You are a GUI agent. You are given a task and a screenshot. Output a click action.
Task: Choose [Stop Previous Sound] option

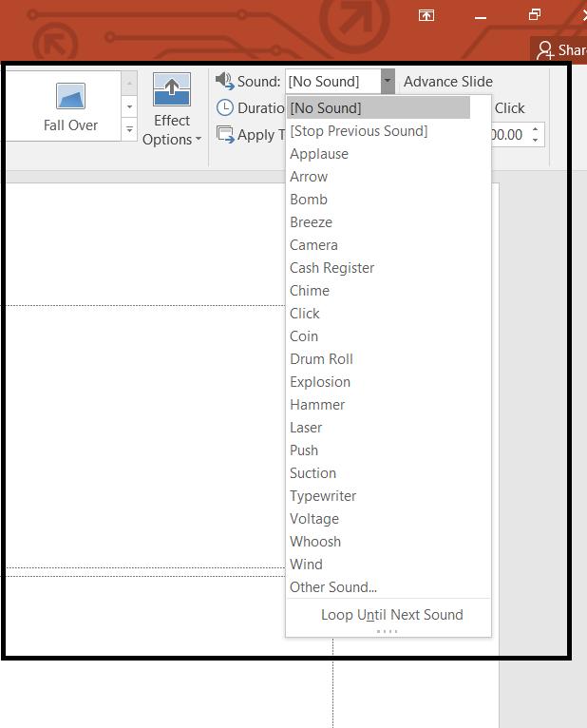(388, 131)
